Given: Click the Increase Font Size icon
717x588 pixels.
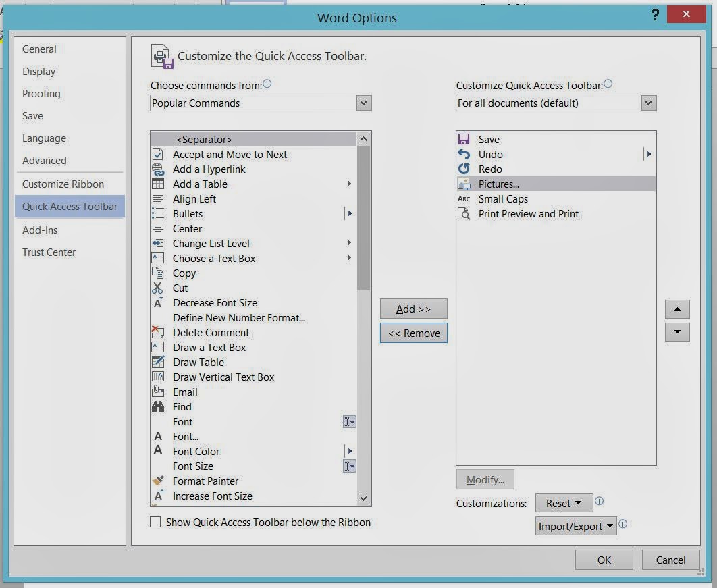Looking at the screenshot, I should [158, 496].
